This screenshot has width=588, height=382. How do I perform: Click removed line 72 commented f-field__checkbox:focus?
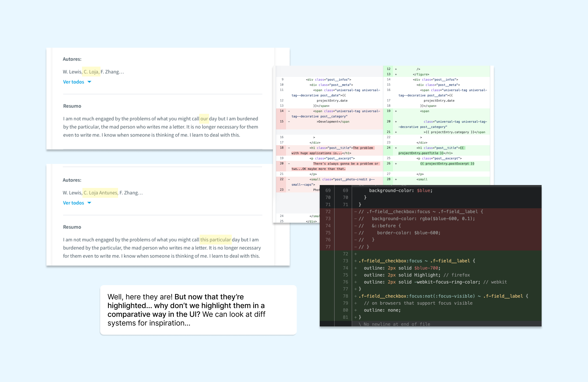click(x=430, y=212)
